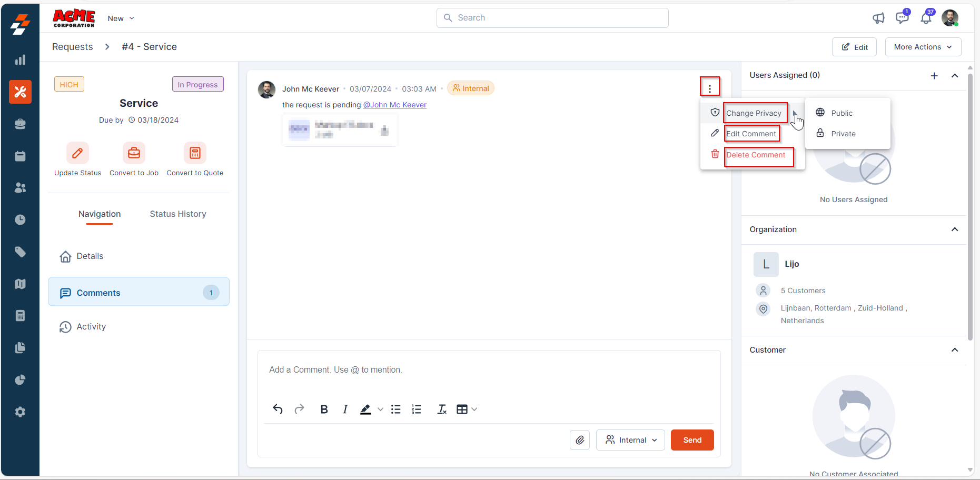
Task: Redo the comment edit
Action: (299, 409)
